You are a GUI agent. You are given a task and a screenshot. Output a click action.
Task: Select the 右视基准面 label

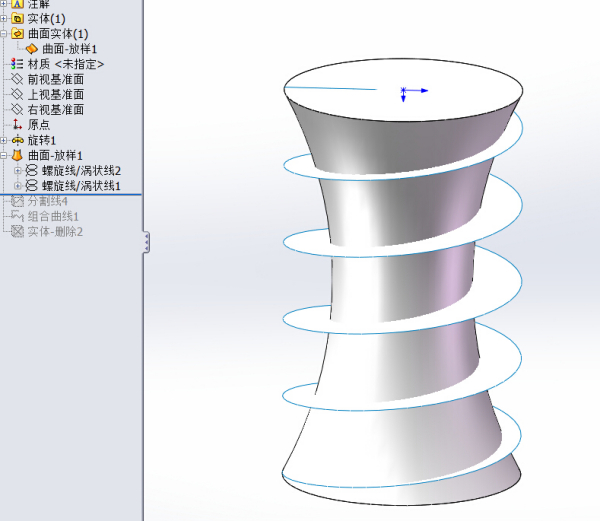pyautogui.click(x=55, y=109)
